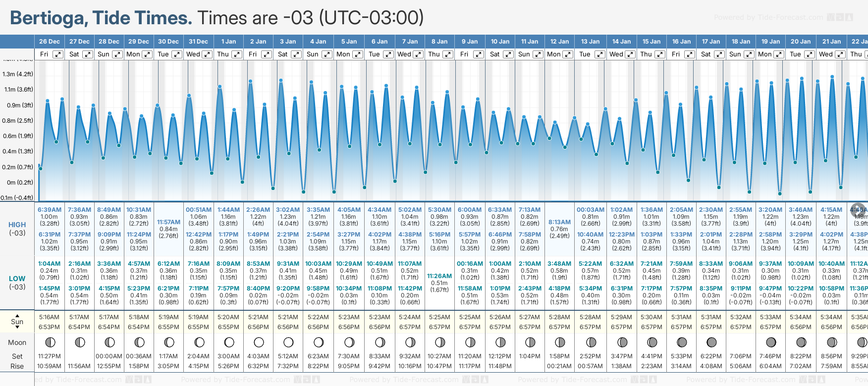Expand the Tue 6 Jan column

[388, 54]
